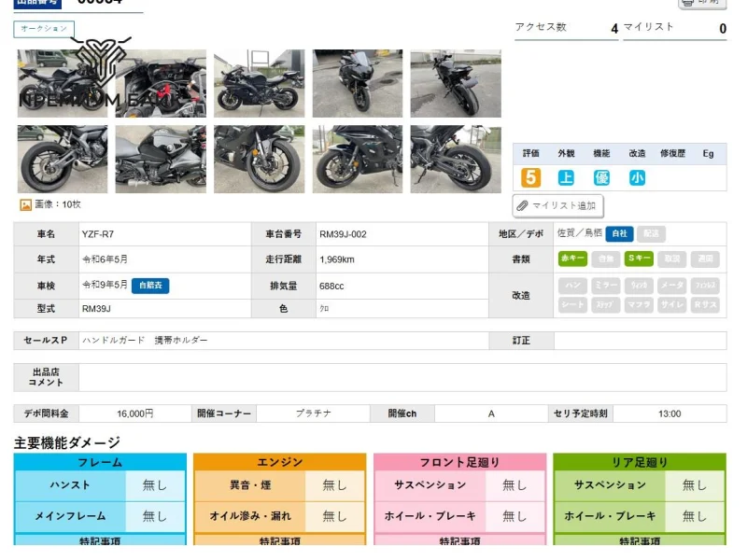Click the エンジン damage section header
The width and height of the screenshot is (747, 560).
tap(279, 462)
